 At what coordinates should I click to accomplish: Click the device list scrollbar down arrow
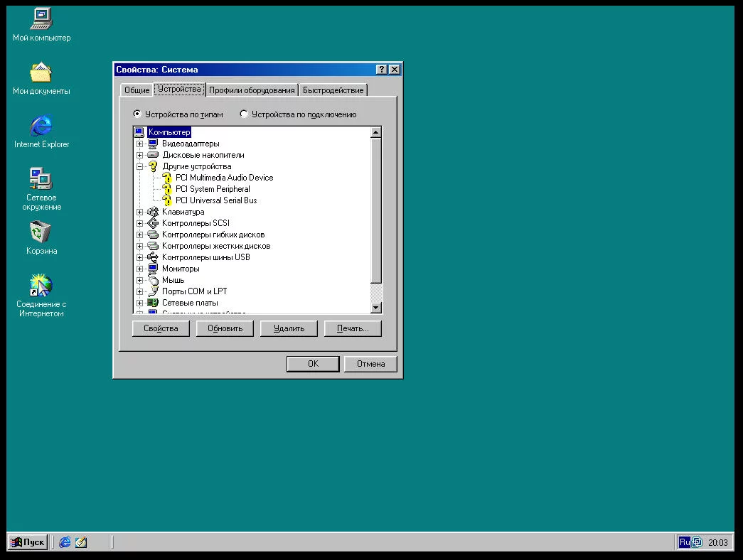click(376, 308)
